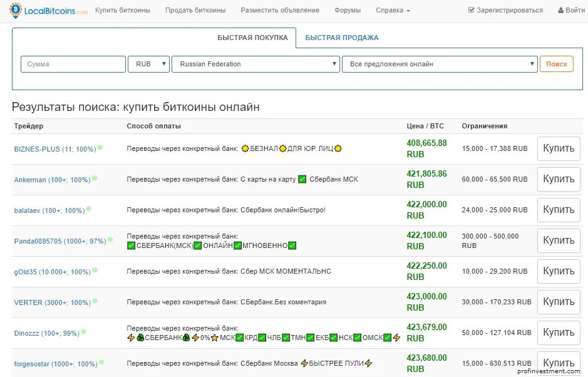588x377 pixels.
Task: Expand the Справка menu
Action: click(x=393, y=11)
